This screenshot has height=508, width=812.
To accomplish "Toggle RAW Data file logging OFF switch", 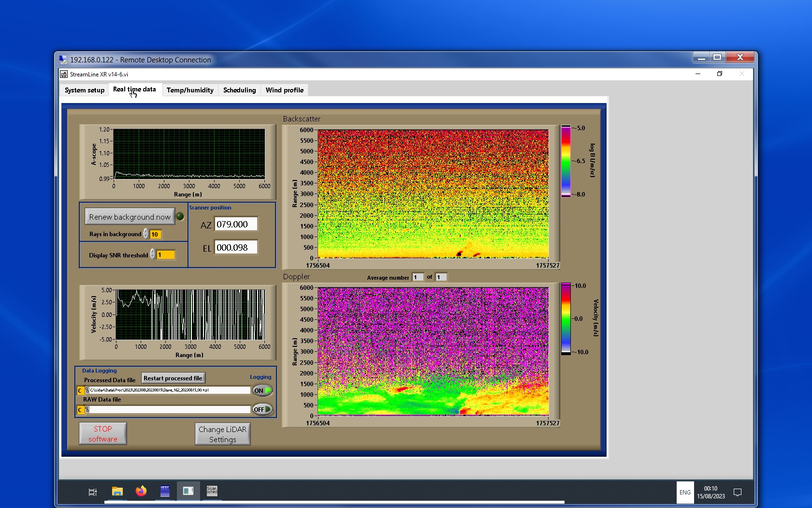I will pos(262,409).
